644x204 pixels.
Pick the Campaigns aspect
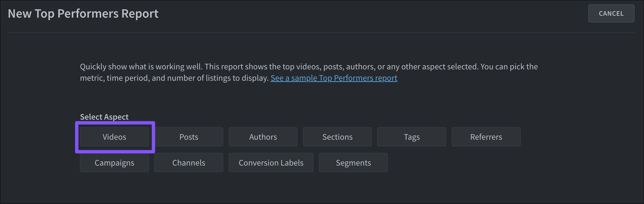pos(114,163)
